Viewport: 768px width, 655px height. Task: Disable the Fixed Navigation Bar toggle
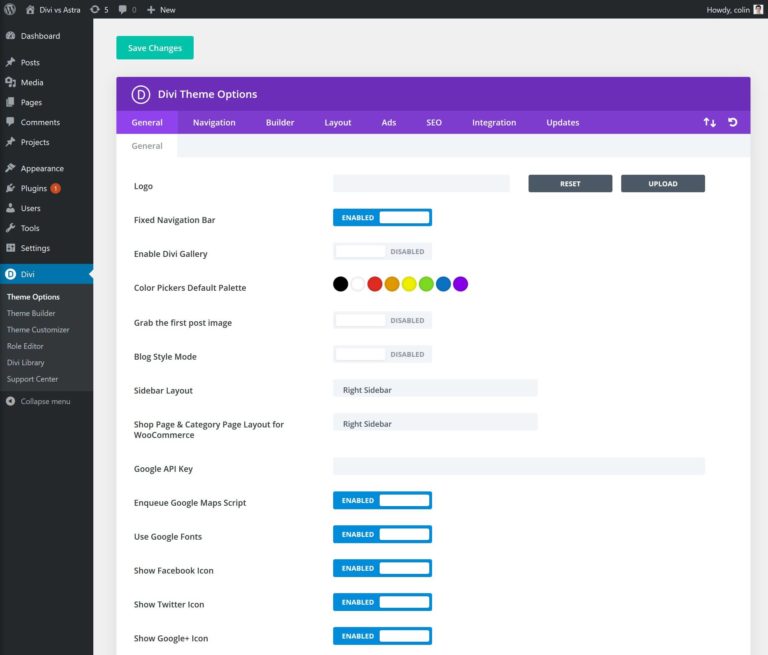(382, 218)
